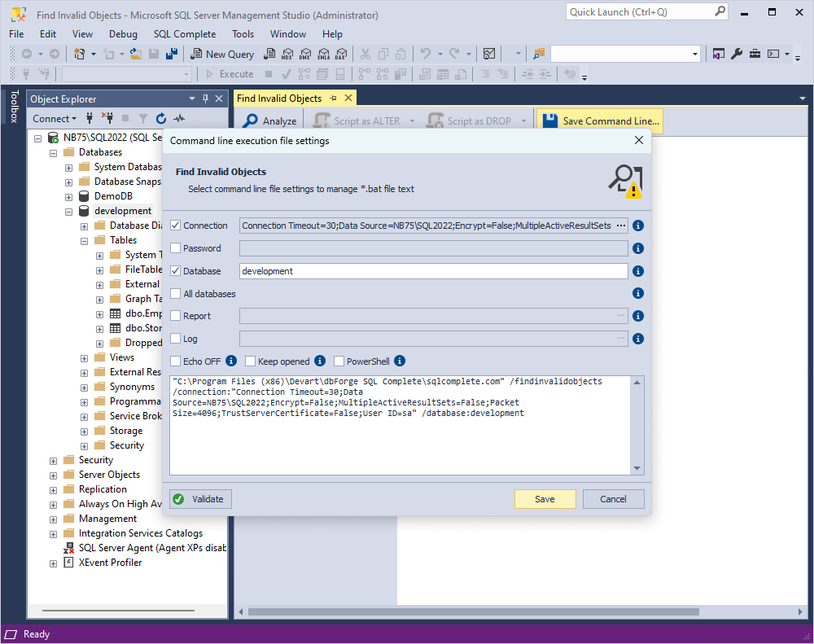Close the command line settings dialog
Image resolution: width=814 pixels, height=644 pixels.
[639, 140]
